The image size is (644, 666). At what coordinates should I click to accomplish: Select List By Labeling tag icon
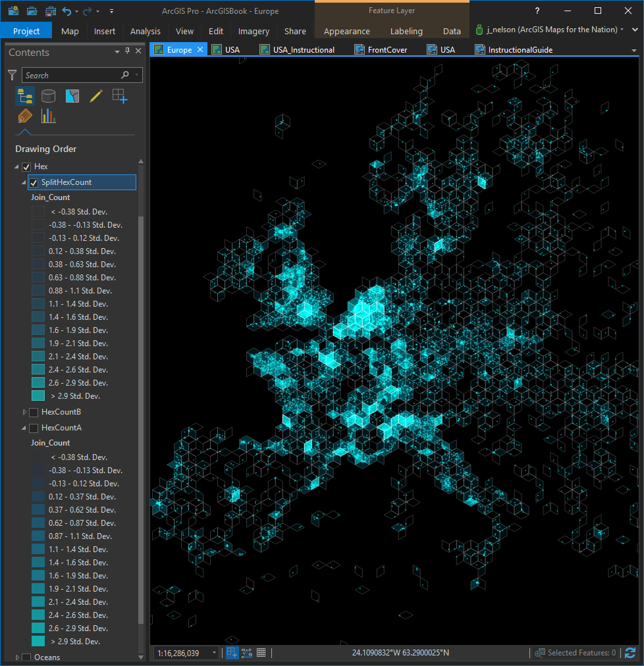click(25, 116)
